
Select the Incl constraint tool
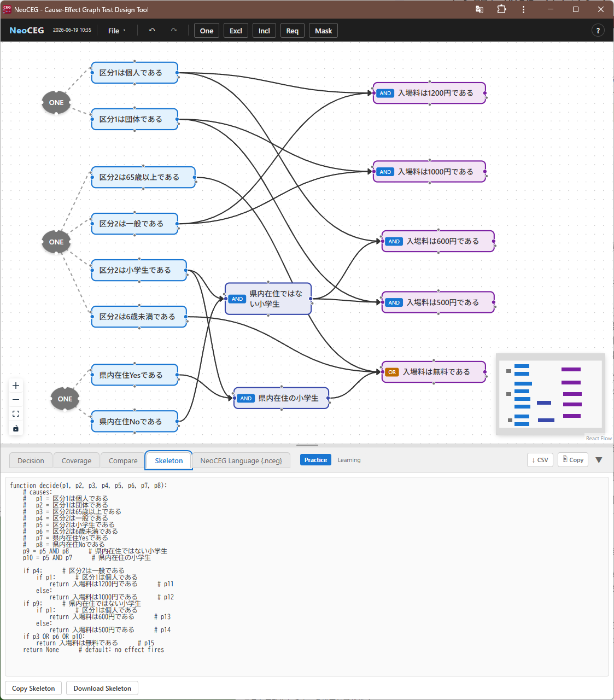pyautogui.click(x=264, y=31)
